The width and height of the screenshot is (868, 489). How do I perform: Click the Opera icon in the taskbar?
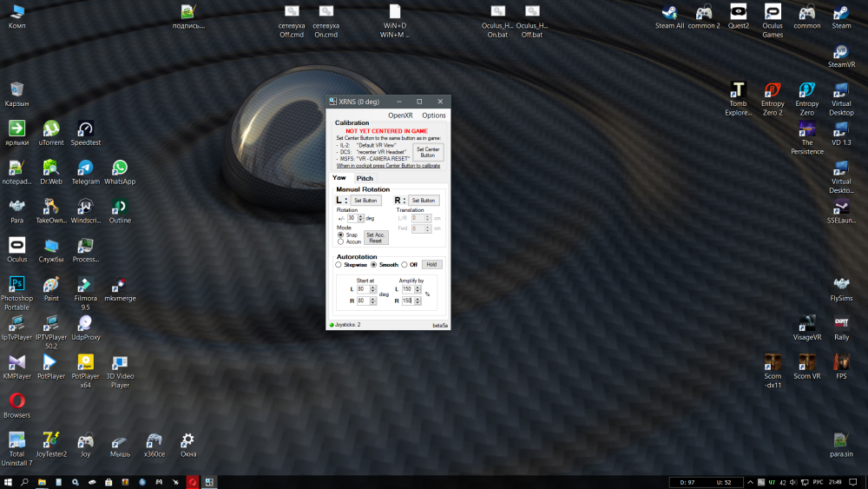tap(192, 482)
